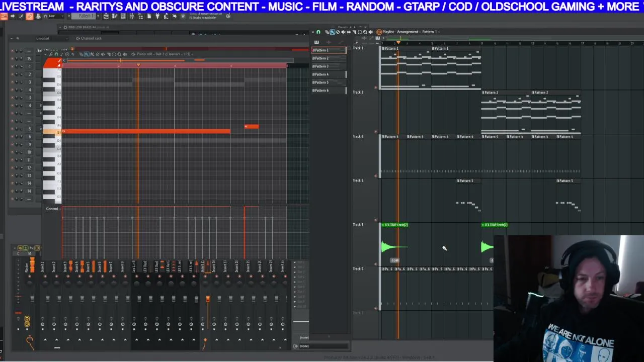Click the orange link icon in top toolbar
Viewport: 644px width, 362px height.
(29, 17)
